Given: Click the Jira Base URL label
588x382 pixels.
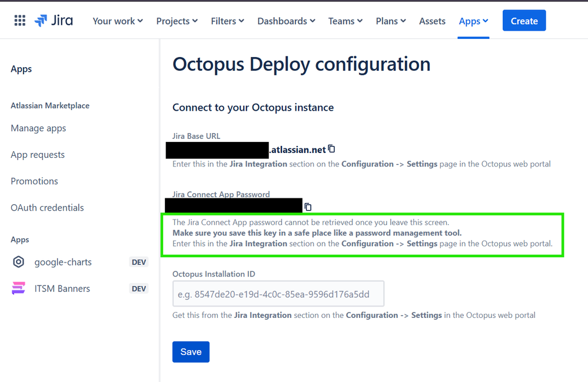Looking at the screenshot, I should pos(196,136).
